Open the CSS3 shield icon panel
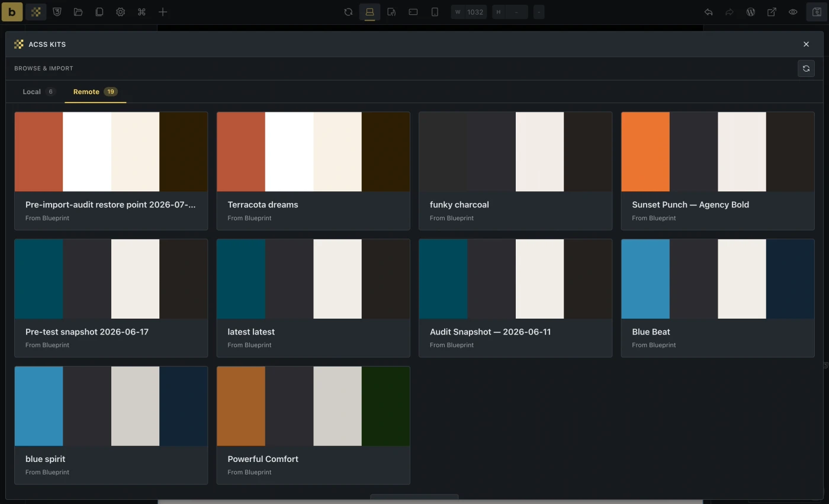Viewport: 829px width, 504px height. (x=57, y=12)
